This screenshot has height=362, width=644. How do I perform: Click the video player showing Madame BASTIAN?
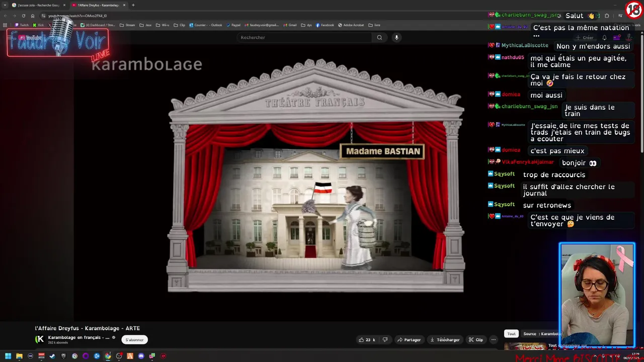coord(315,176)
